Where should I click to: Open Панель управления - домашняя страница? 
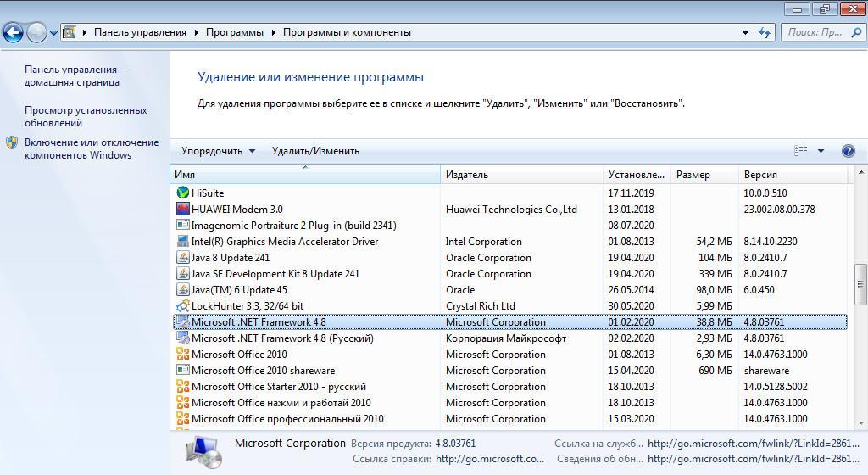(x=74, y=75)
